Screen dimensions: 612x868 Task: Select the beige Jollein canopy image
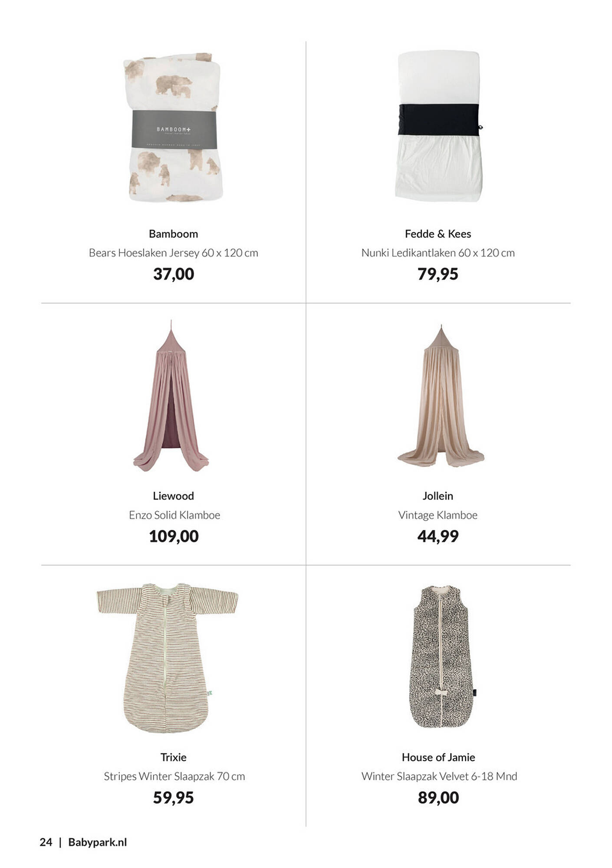(x=441, y=396)
